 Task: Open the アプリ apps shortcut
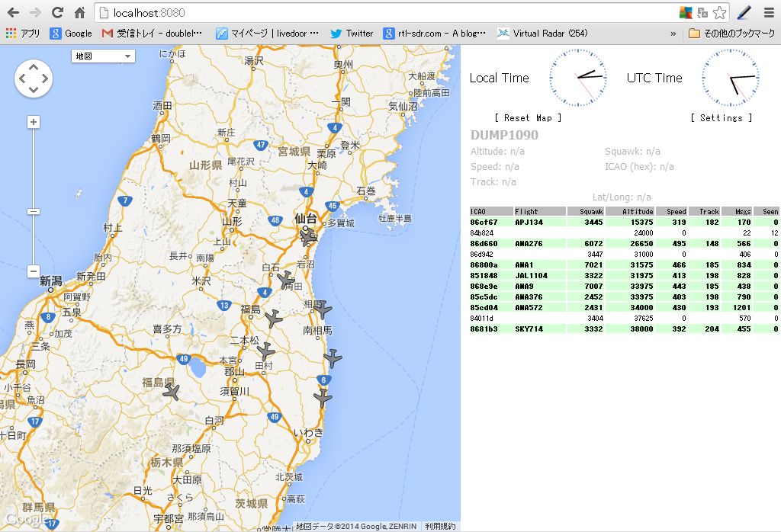[23, 34]
